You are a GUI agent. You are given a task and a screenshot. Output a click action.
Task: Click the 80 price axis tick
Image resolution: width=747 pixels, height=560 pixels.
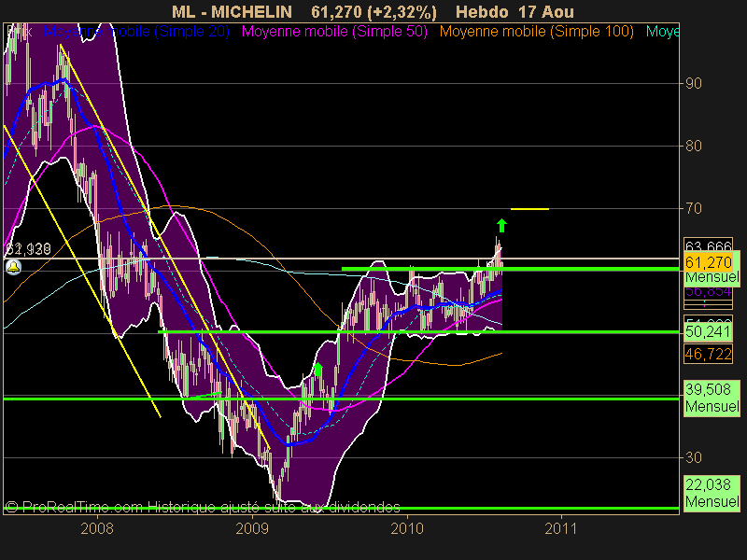pyautogui.click(x=694, y=146)
